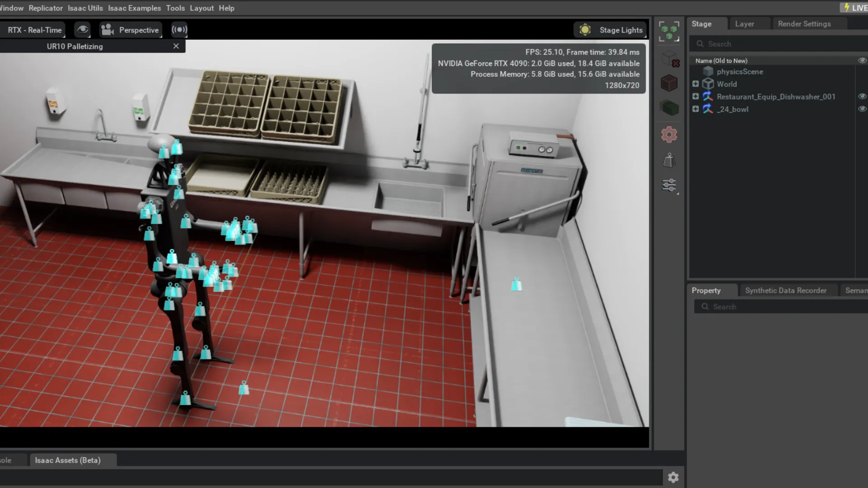Open the sliders settings toolbar icon

(669, 185)
